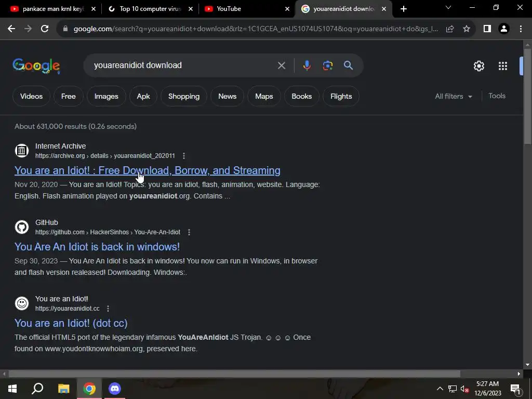Switch to Maps results
Viewport: 532px width, 399px height.
pos(264,96)
